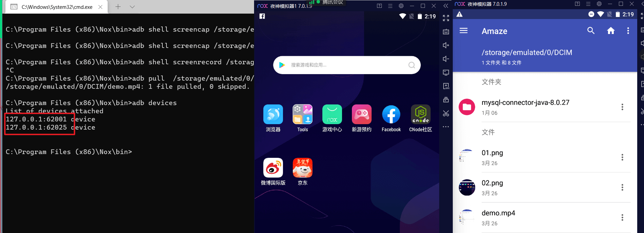
Task: Open settings gear in second Nox title bar
Action: click(599, 4)
